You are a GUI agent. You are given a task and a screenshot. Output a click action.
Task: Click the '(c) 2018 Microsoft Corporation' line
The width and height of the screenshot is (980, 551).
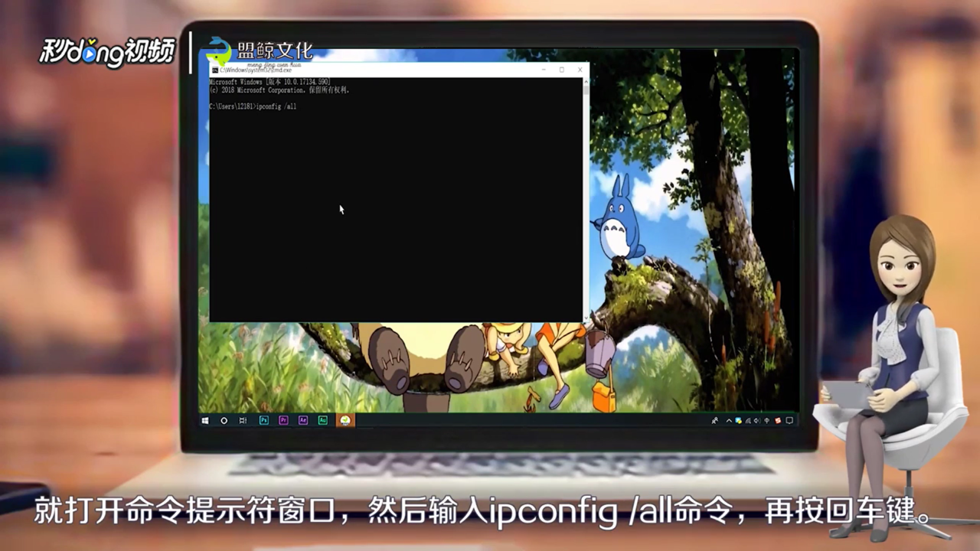click(x=279, y=90)
